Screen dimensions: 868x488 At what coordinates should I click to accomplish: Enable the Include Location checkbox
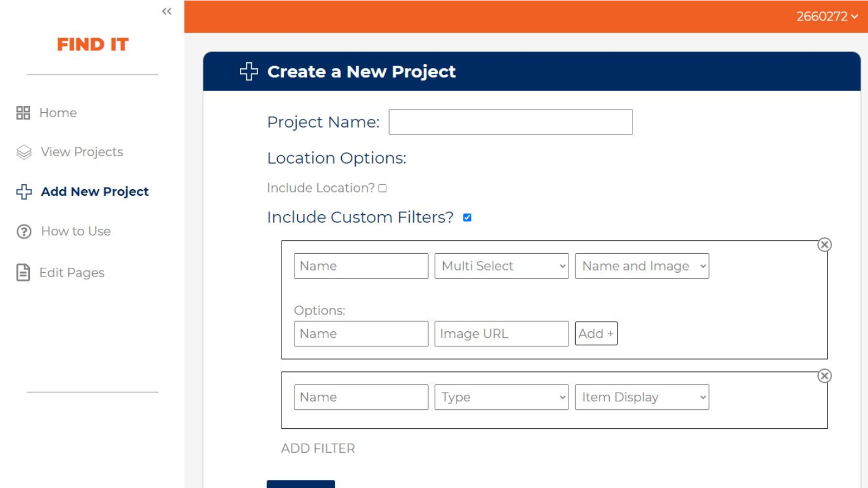tap(384, 188)
